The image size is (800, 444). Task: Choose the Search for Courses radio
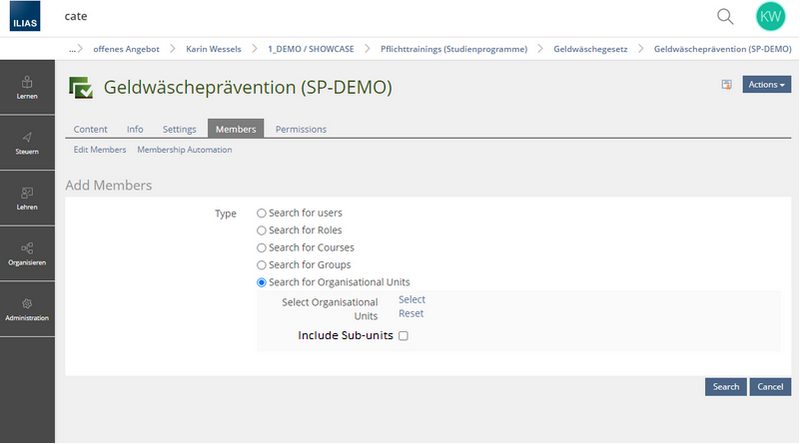(x=262, y=247)
